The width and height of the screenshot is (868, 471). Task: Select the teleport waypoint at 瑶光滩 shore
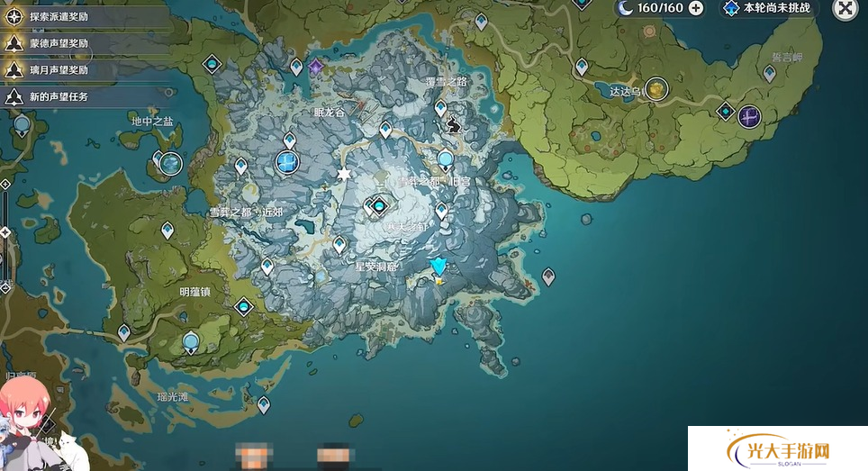click(x=264, y=405)
